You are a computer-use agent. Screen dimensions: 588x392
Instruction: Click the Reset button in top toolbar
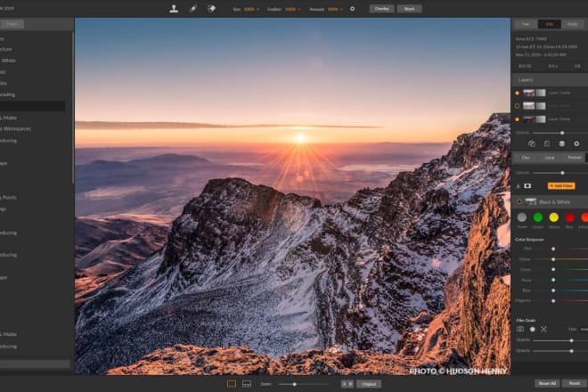[409, 9]
